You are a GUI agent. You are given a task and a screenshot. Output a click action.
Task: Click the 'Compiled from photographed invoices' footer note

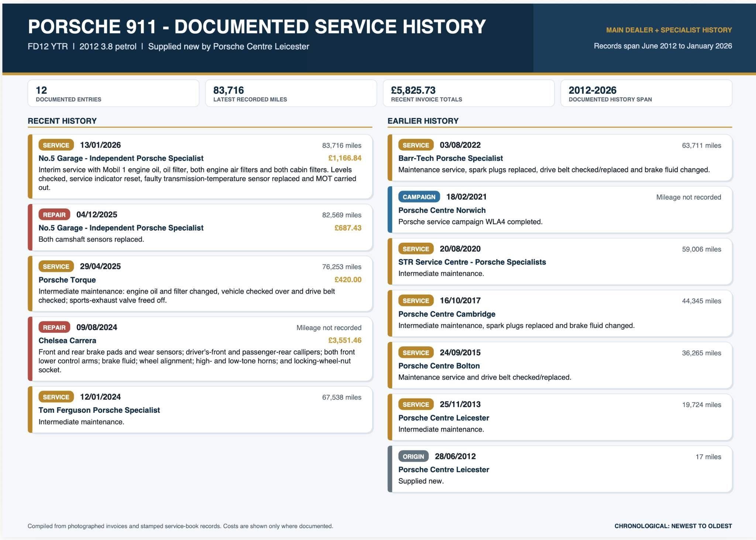tap(181, 526)
